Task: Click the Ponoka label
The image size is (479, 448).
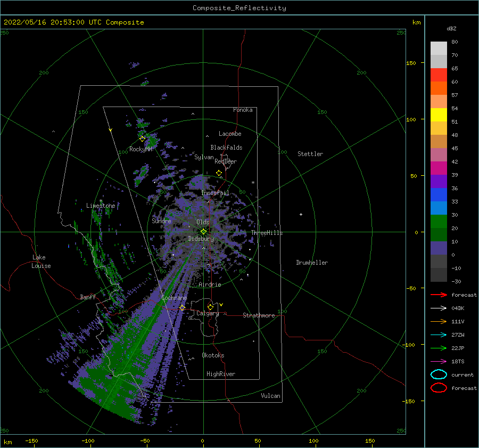Action: tap(243, 110)
